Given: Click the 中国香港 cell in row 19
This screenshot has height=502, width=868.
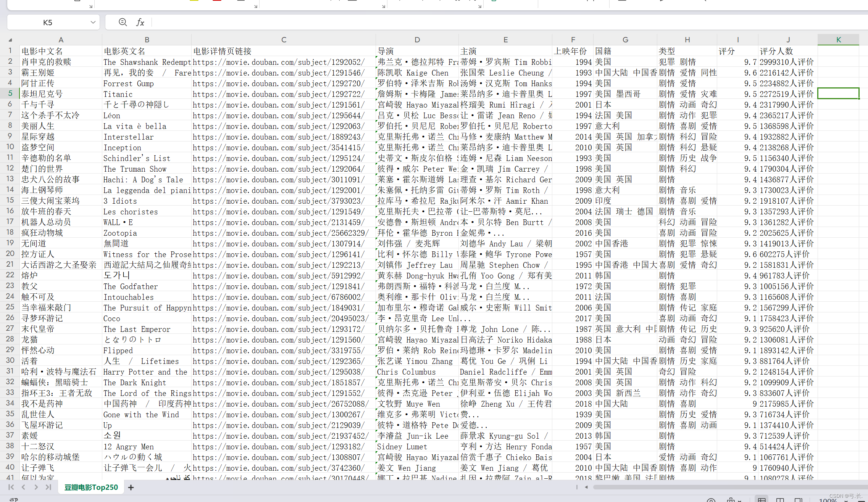Looking at the screenshot, I should click(625, 243).
